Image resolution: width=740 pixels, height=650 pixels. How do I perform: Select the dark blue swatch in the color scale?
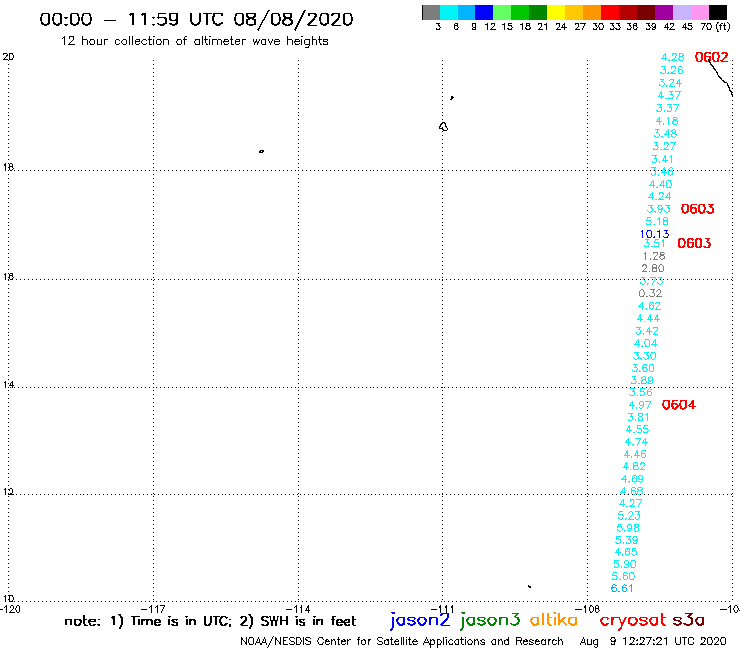[x=484, y=12]
